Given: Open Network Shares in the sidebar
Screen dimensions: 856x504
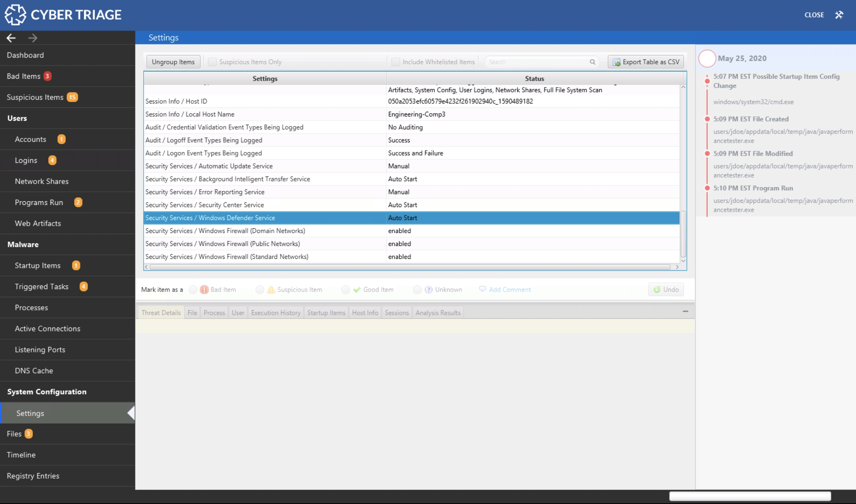Looking at the screenshot, I should click(x=68, y=181).
